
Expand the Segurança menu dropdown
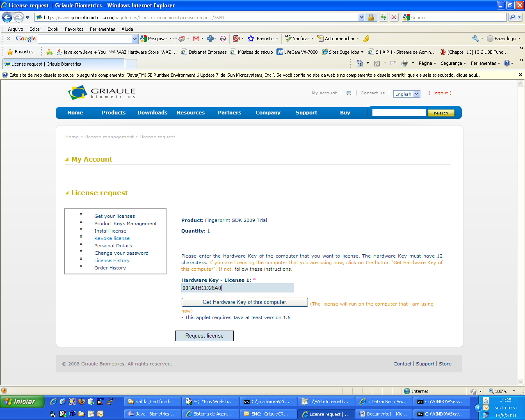point(453,63)
